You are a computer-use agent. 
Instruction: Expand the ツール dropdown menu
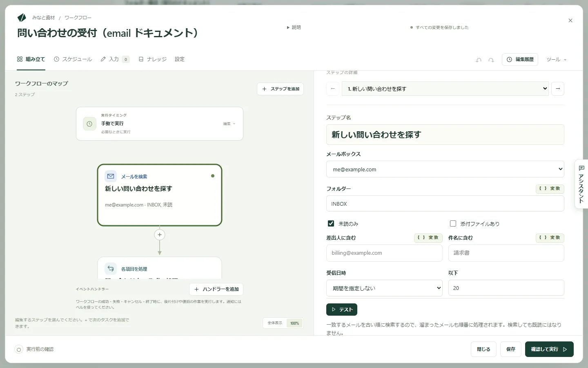[557, 60]
